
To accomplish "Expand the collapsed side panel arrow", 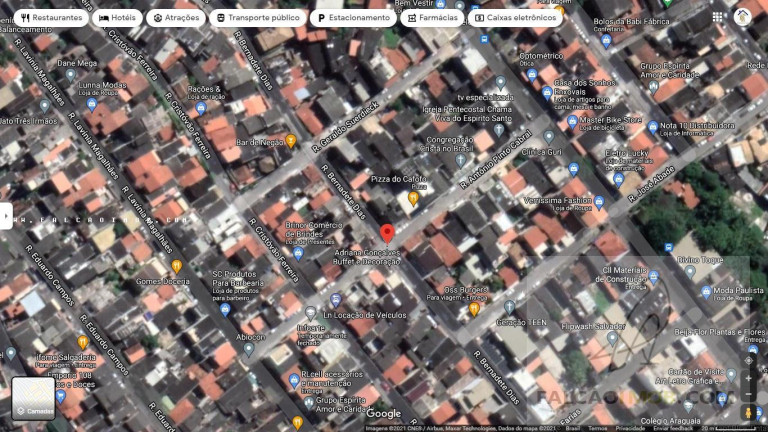I will 6,216.
